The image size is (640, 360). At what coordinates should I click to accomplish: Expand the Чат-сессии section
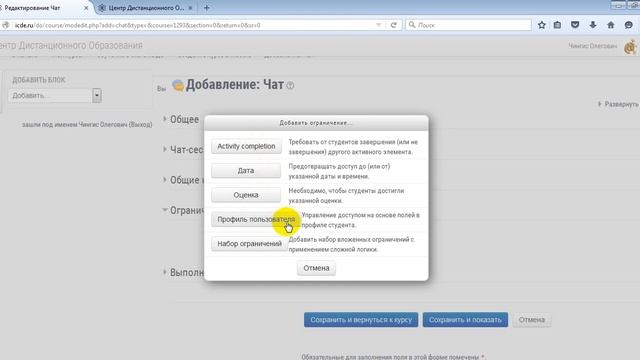[186, 150]
